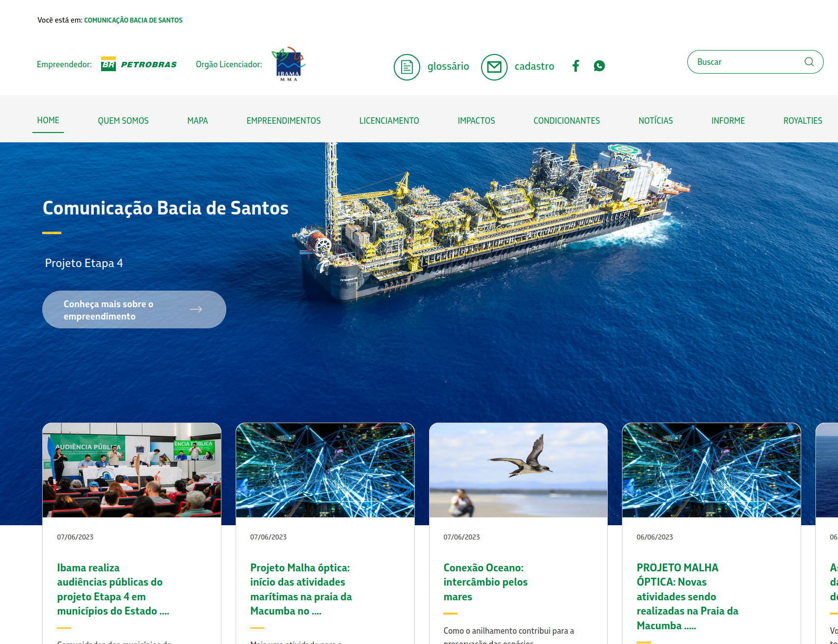
Task: Open the Facebook page icon
Action: tap(576, 66)
